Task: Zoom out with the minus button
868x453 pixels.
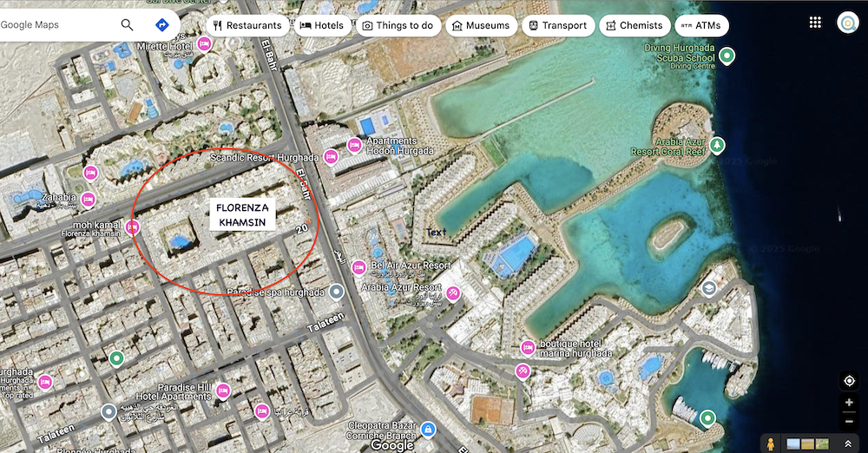Action: click(x=849, y=422)
